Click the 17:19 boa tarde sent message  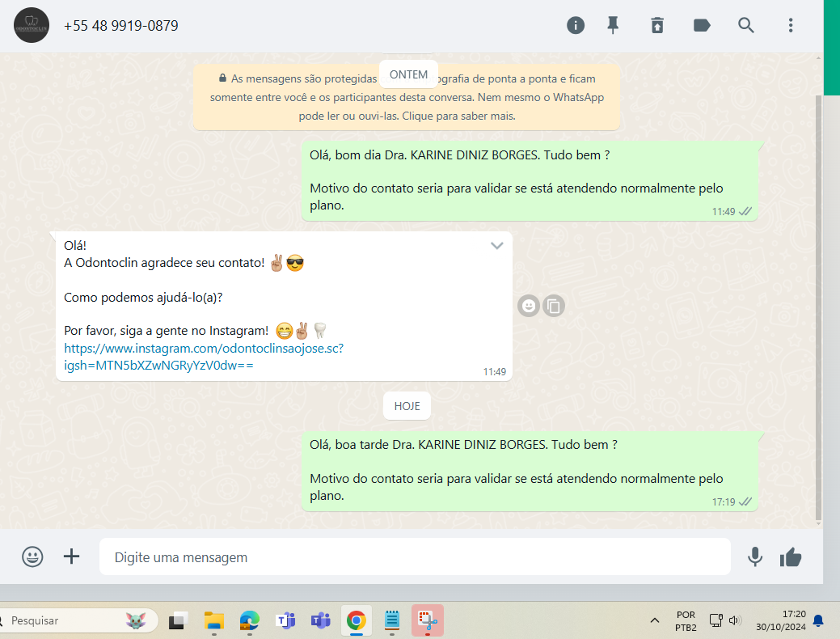[x=530, y=472]
